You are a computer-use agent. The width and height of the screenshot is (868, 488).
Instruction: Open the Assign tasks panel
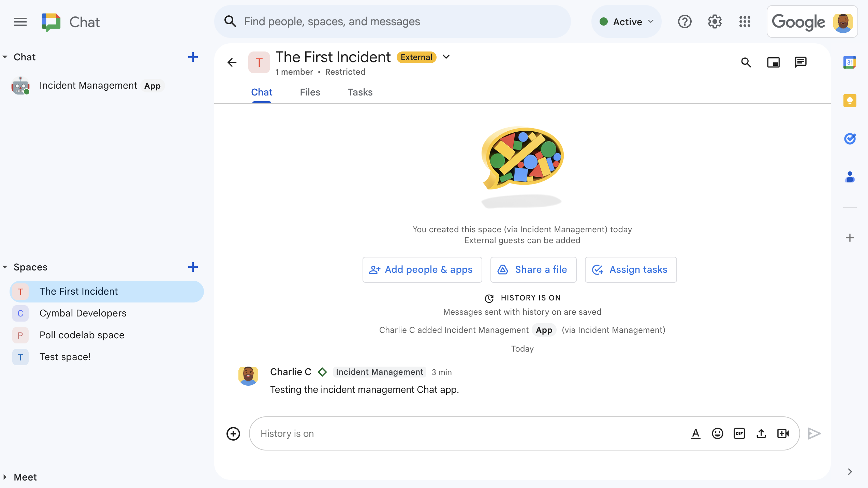[x=630, y=269]
